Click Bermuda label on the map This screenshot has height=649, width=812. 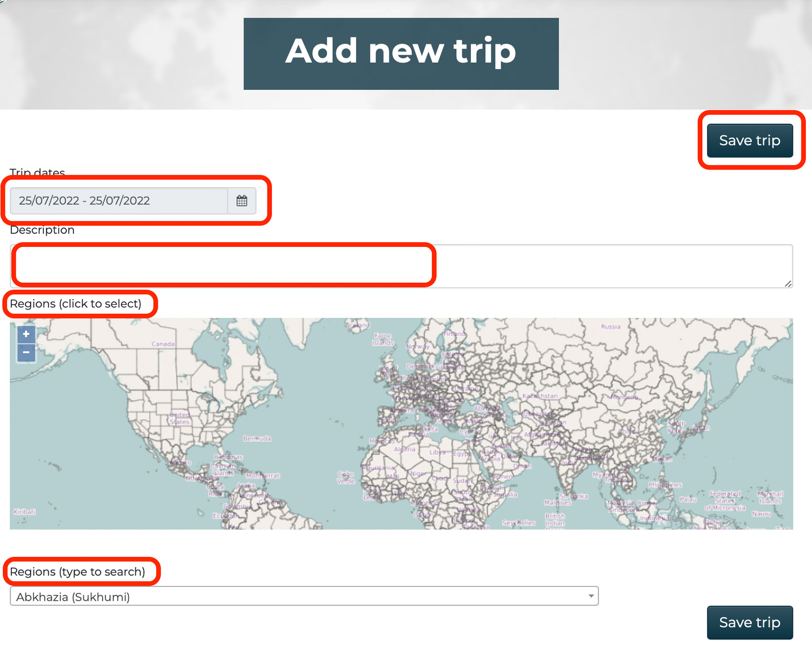[257, 438]
